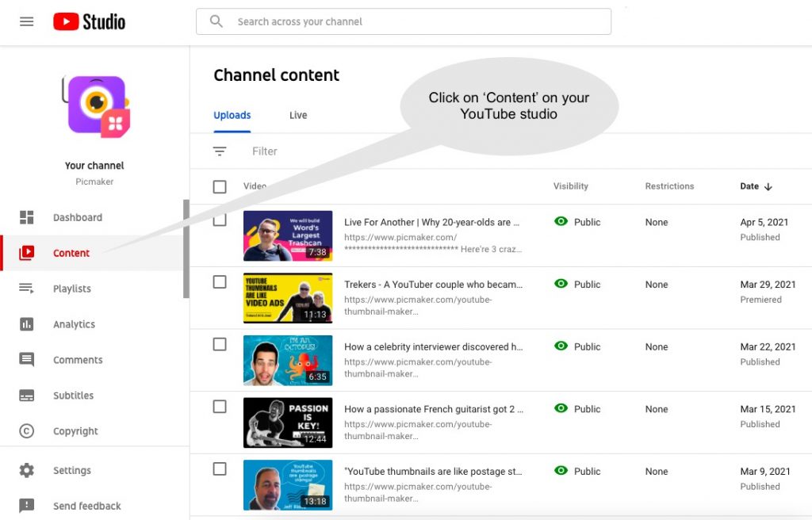Open Subtitles label in the sidebar
This screenshot has height=520, width=812.
[x=73, y=396]
